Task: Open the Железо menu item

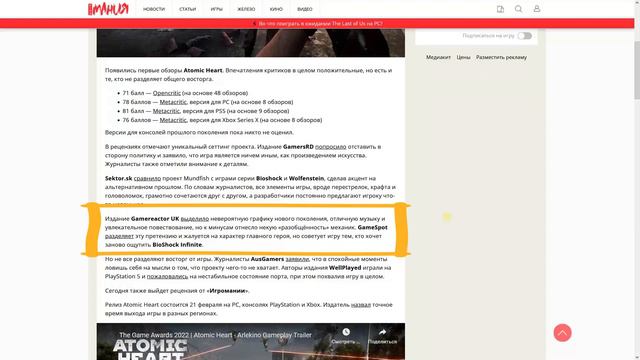Action: 246,9
